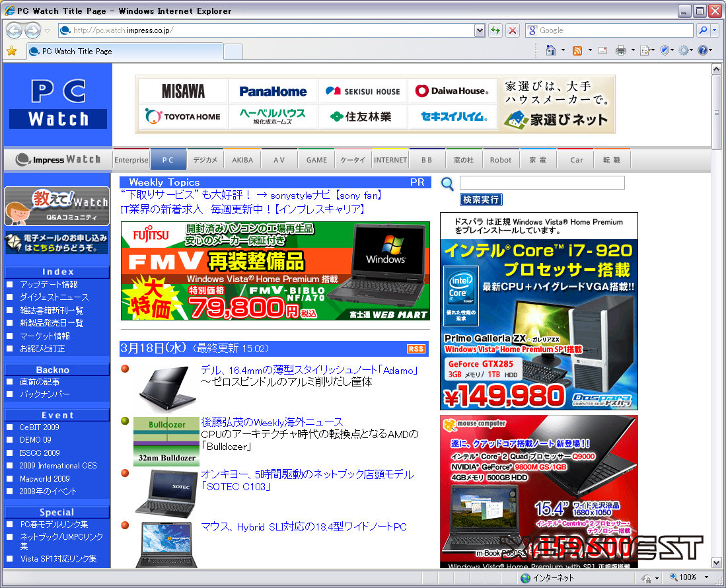Select the PC Watch Title Page tab
Screen dimensions: 726x588
[x=125, y=52]
